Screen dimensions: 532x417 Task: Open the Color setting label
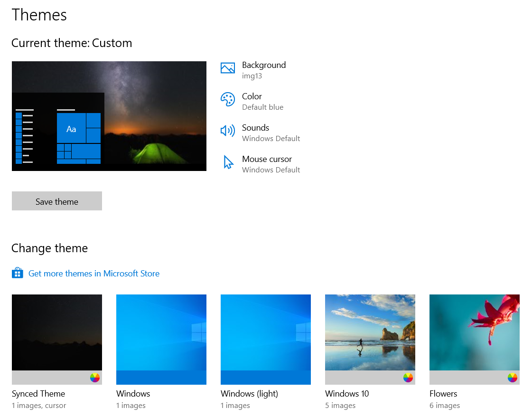coord(252,96)
